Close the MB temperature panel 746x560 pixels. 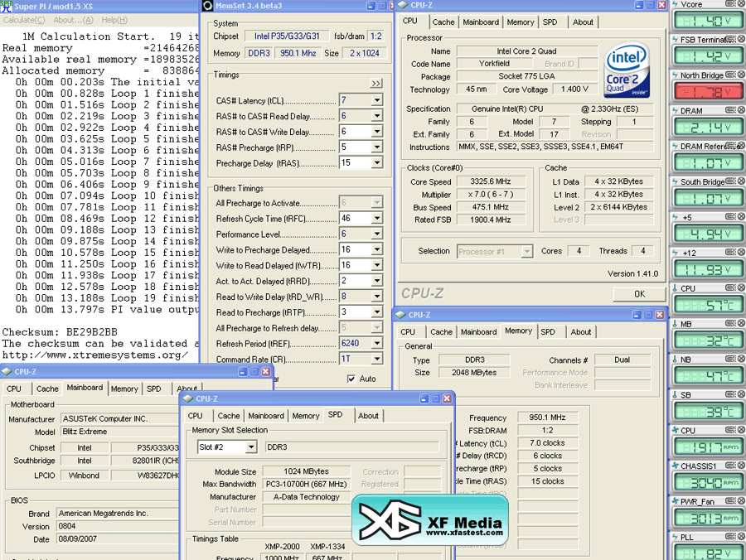tap(741, 323)
